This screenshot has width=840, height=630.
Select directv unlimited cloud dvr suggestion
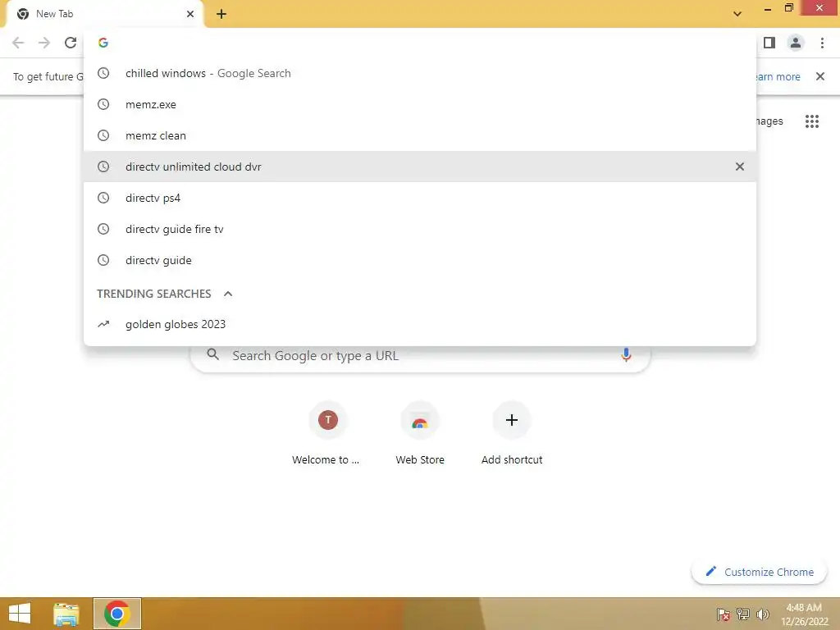pyautogui.click(x=420, y=167)
